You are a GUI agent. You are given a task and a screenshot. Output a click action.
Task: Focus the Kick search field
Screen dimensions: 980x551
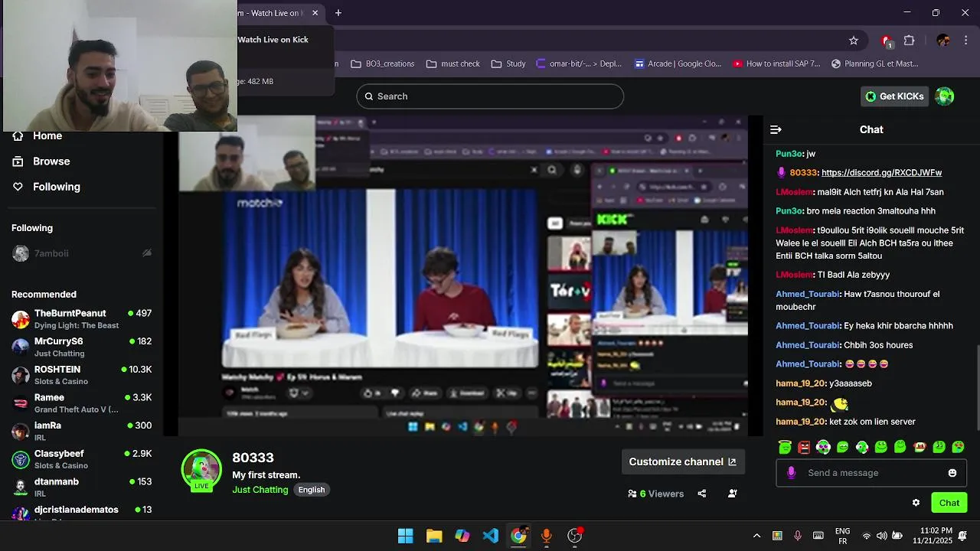click(x=490, y=96)
